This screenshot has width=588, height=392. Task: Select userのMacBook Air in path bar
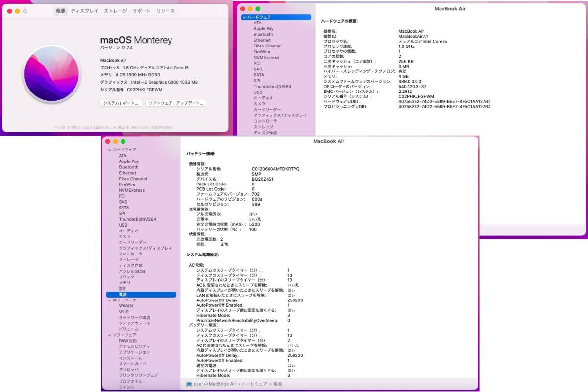pos(215,384)
